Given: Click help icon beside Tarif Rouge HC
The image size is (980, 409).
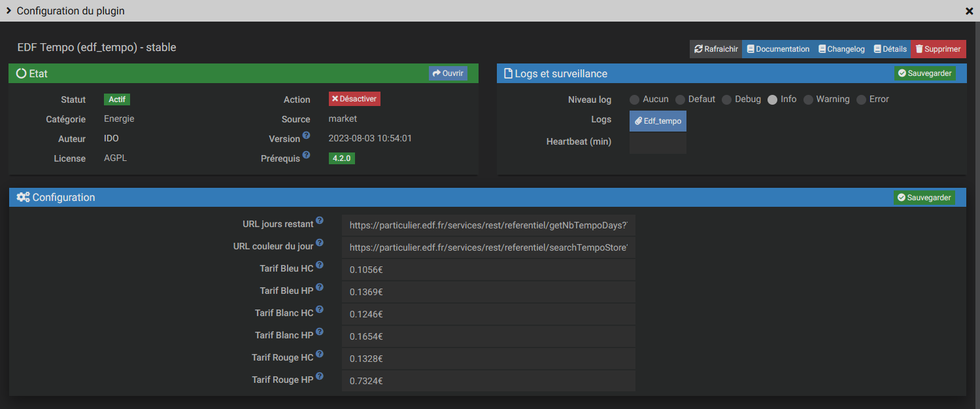Looking at the screenshot, I should (x=320, y=354).
